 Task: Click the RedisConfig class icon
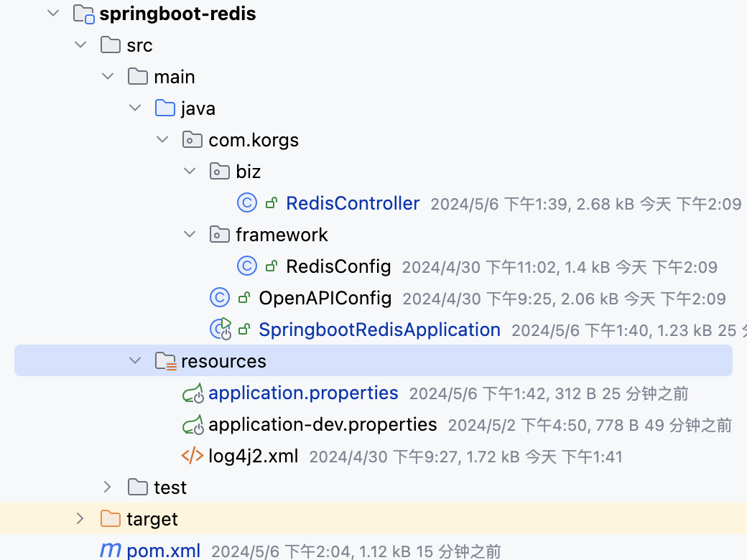pyautogui.click(x=246, y=266)
